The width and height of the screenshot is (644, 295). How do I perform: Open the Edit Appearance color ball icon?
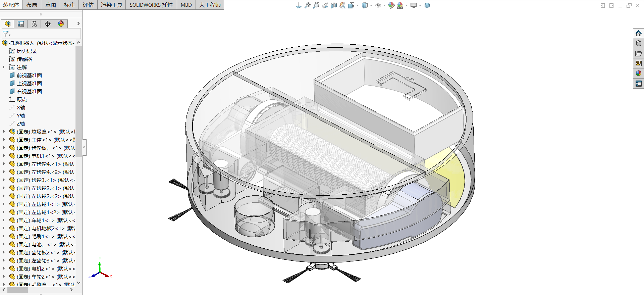point(391,5)
